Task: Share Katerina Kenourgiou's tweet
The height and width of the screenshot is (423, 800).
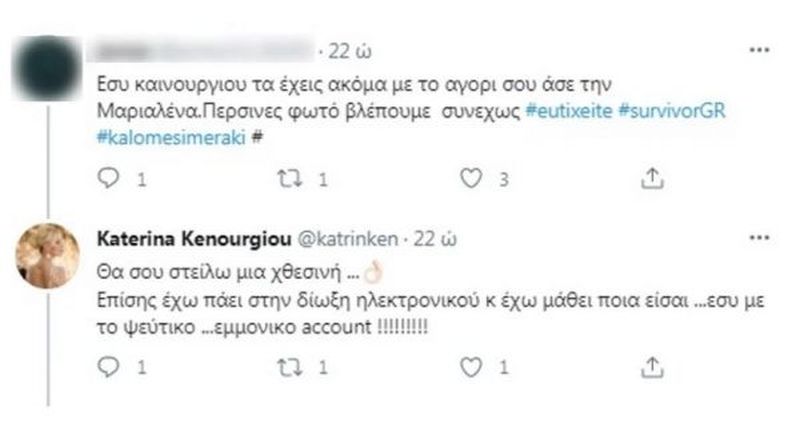Action: coord(649,368)
